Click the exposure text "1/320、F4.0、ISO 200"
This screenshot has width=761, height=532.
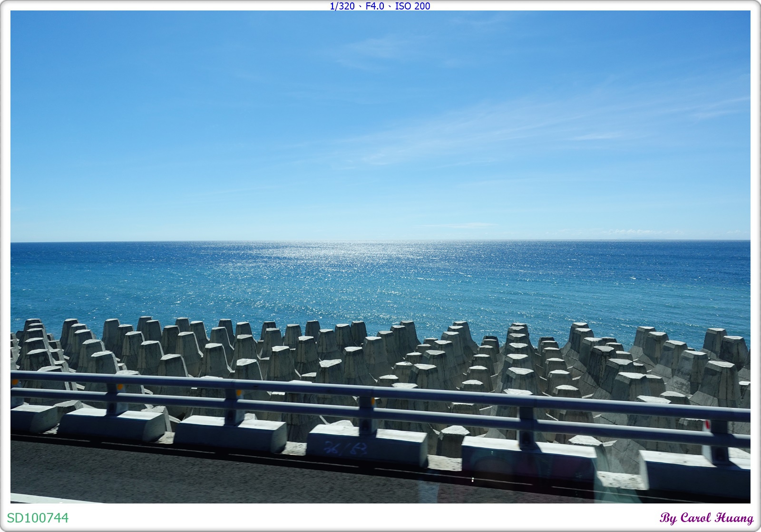(380, 6)
